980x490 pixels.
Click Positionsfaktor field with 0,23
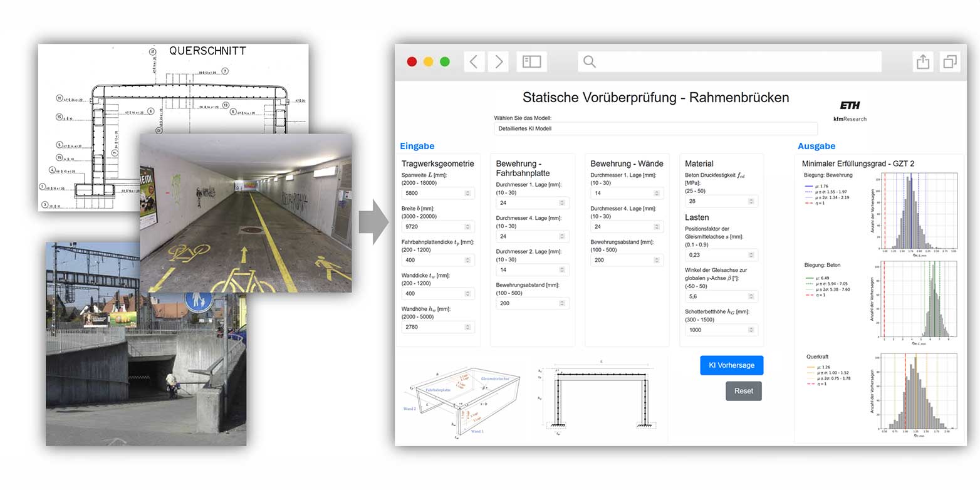[x=722, y=255]
